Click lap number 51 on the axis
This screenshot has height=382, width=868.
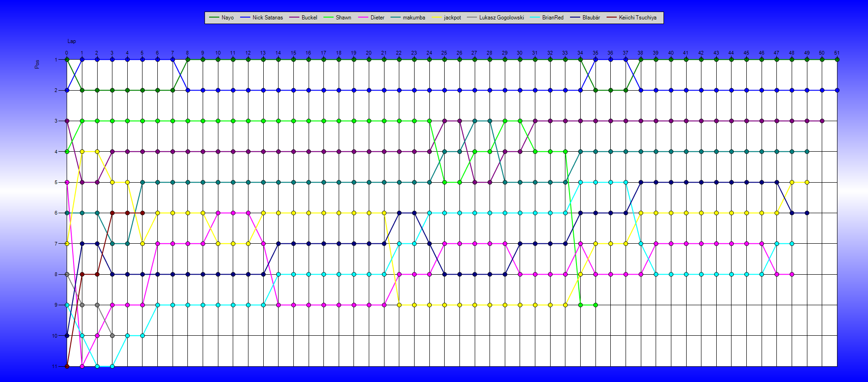coord(837,53)
